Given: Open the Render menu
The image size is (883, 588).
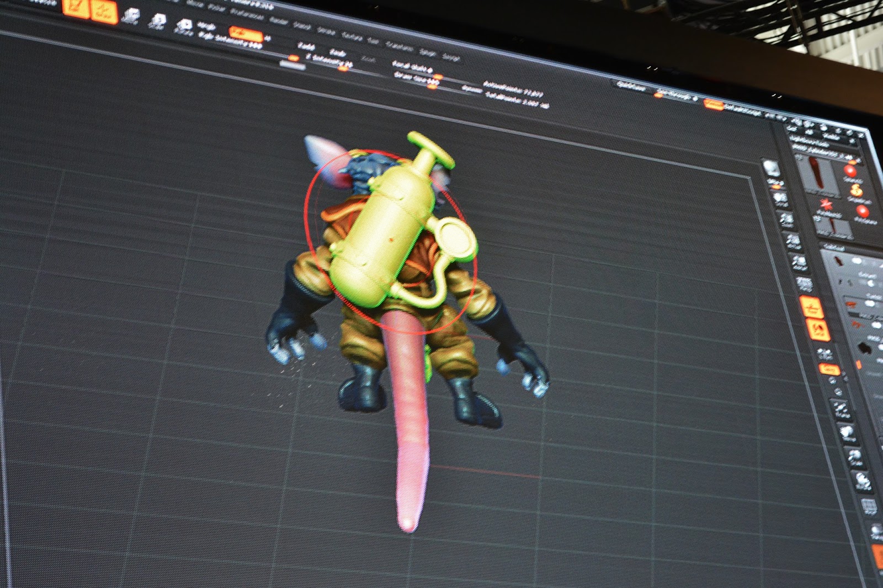Looking at the screenshot, I should point(279,21).
